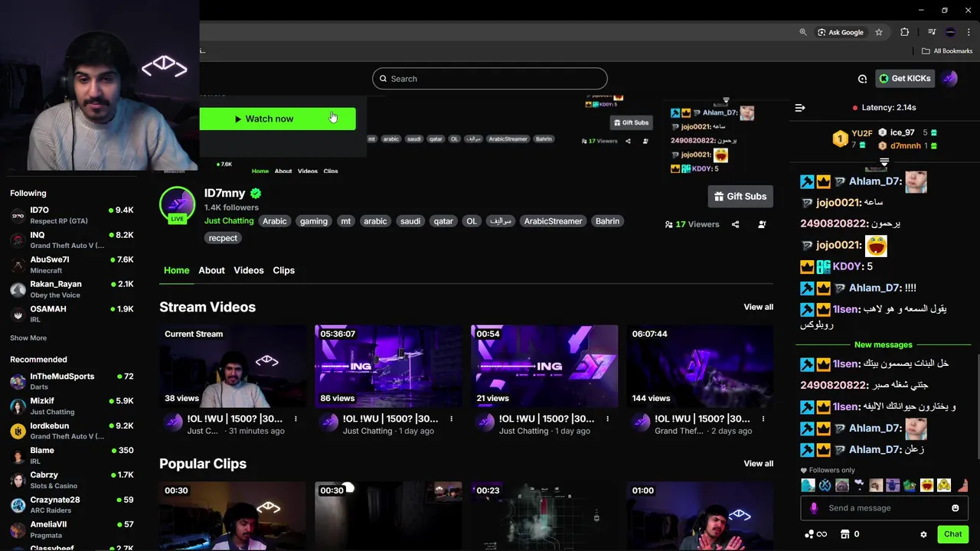The image size is (980, 551).
Task: Open the Chrome profile avatar
Action: pyautogui.click(x=950, y=32)
